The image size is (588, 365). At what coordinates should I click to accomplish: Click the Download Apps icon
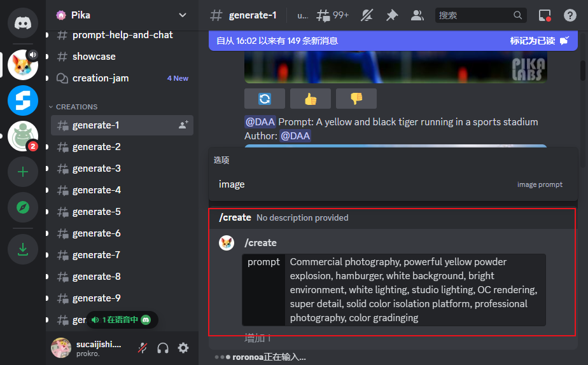pyautogui.click(x=23, y=250)
